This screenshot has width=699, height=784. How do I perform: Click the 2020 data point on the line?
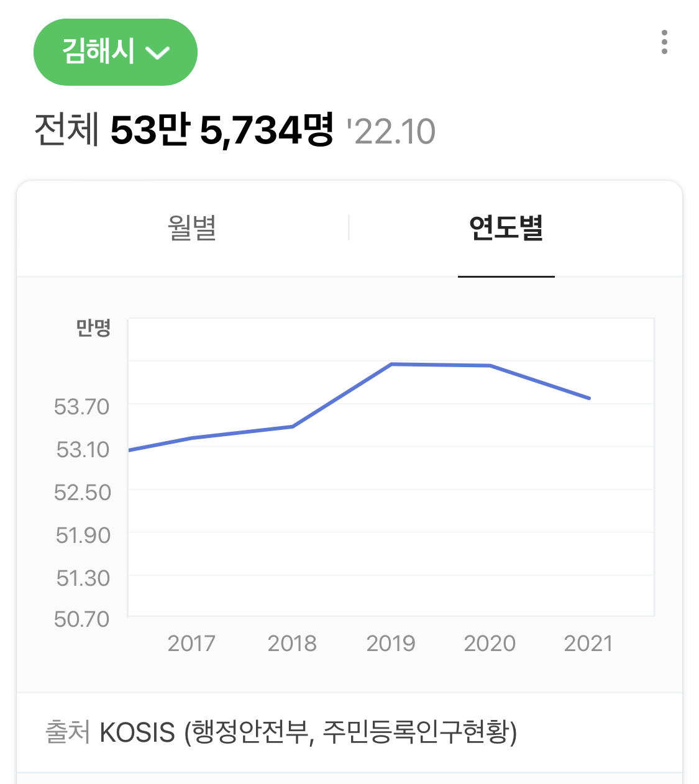coord(490,365)
